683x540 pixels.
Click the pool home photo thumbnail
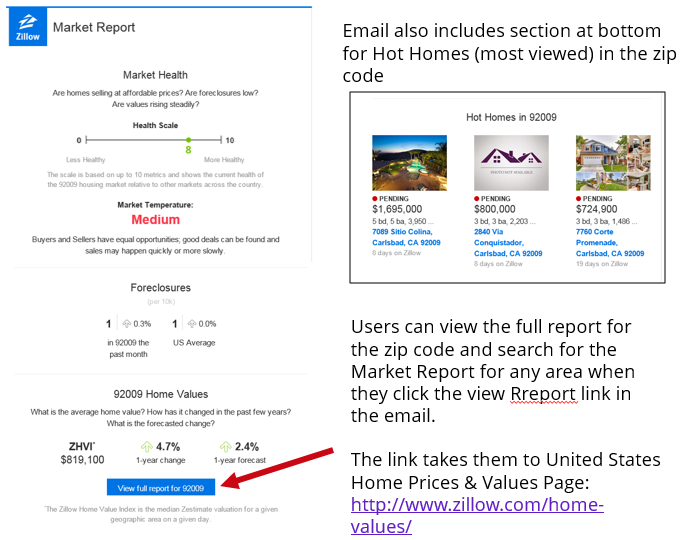click(409, 163)
